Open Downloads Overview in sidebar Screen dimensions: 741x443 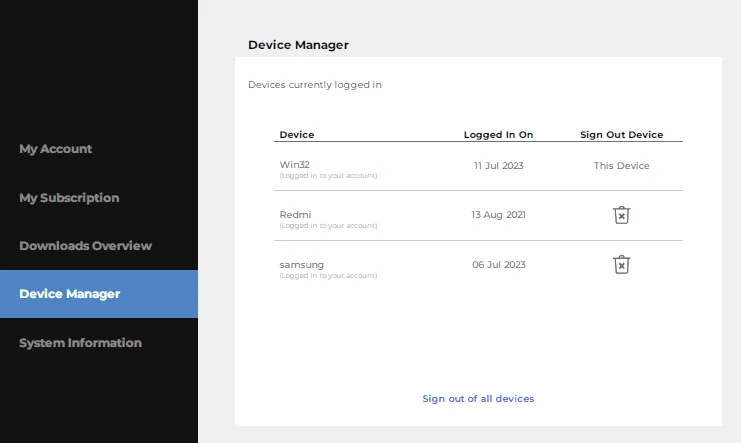point(86,246)
